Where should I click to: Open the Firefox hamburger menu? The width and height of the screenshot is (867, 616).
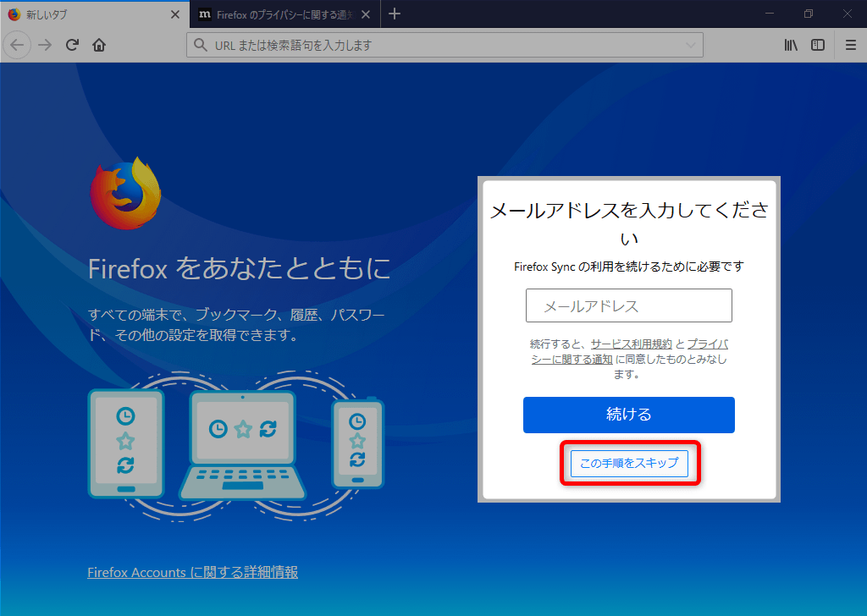tap(850, 45)
